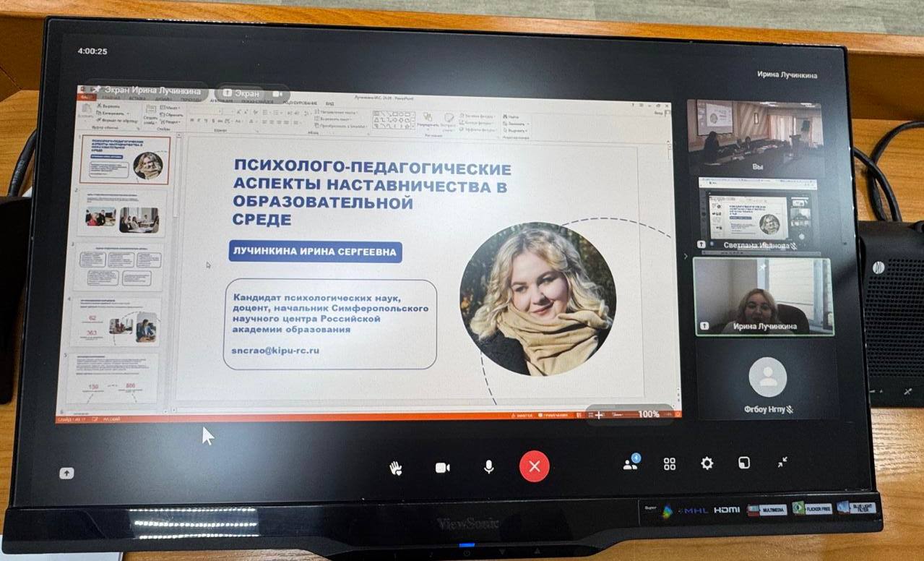
Task: Toggle the camera on or off
Action: pos(442,467)
